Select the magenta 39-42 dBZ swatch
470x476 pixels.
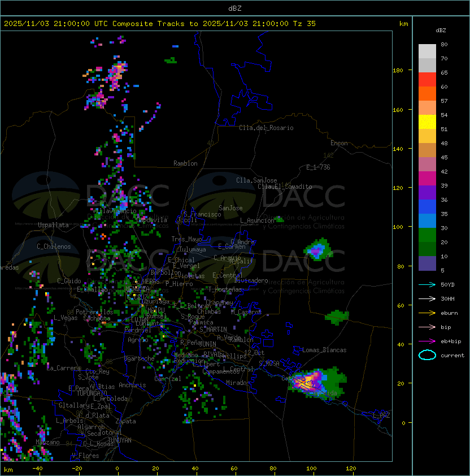pos(427,179)
